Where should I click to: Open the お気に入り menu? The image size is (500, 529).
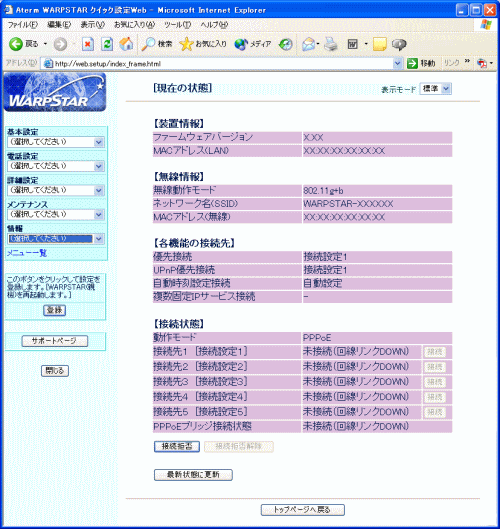134,25
